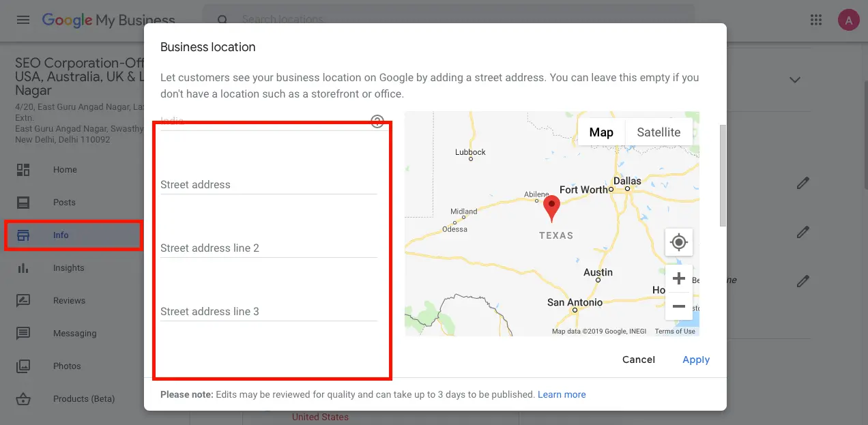Expand the chevron at top right
This screenshot has height=425, width=868.
click(x=795, y=80)
